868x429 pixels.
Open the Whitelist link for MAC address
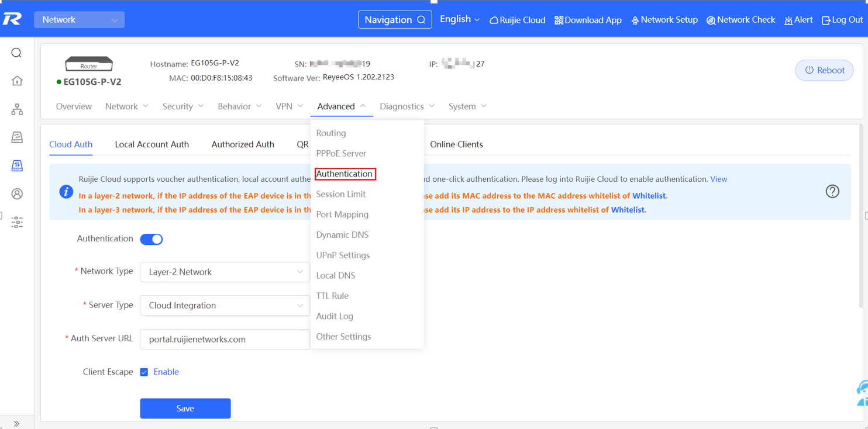pos(649,196)
